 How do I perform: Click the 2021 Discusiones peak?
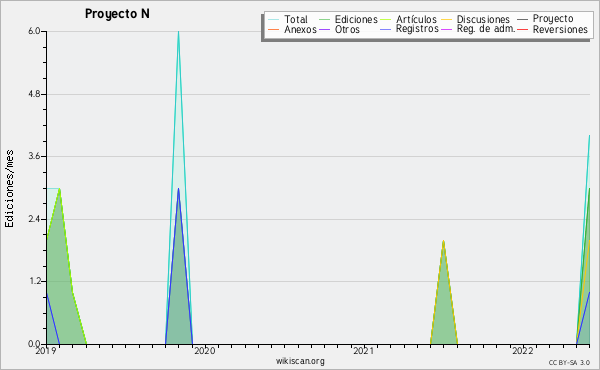(x=443, y=241)
